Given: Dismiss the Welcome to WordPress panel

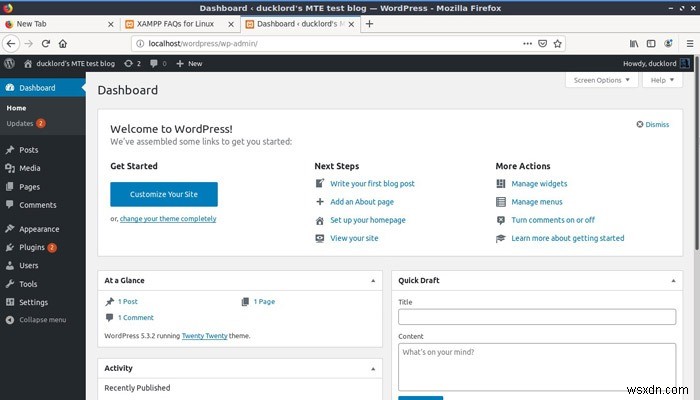Looking at the screenshot, I should point(653,125).
